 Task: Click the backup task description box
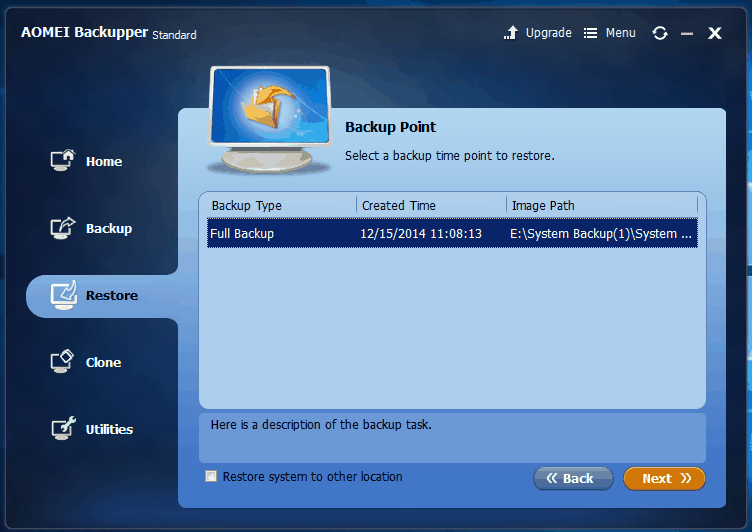pos(452,437)
